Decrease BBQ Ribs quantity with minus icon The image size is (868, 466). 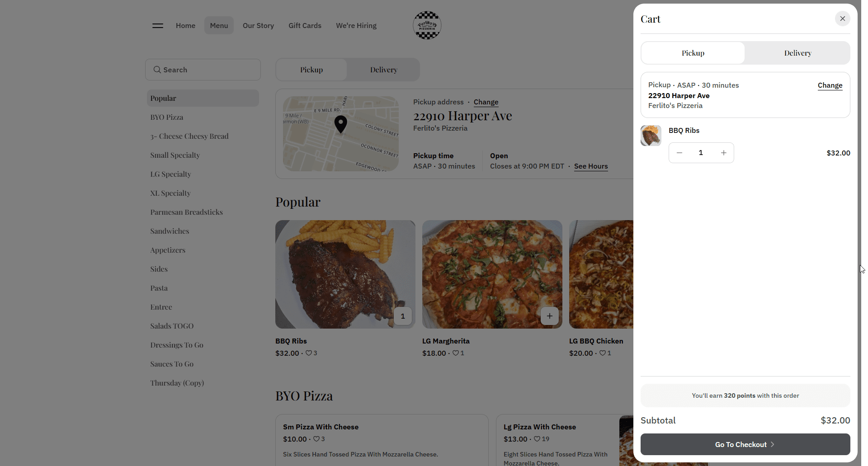[x=679, y=153]
